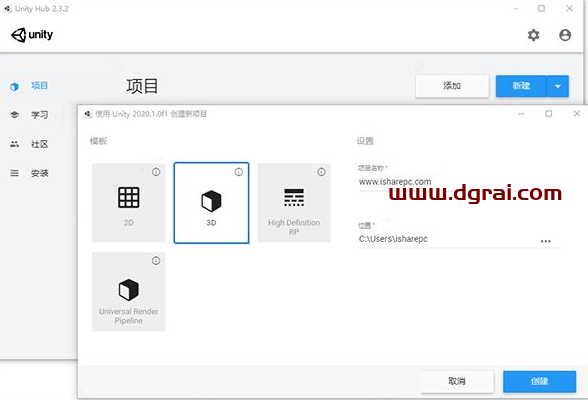Screen dimensions: 588x400
Task: Close the create new project dialog
Action: [577, 114]
